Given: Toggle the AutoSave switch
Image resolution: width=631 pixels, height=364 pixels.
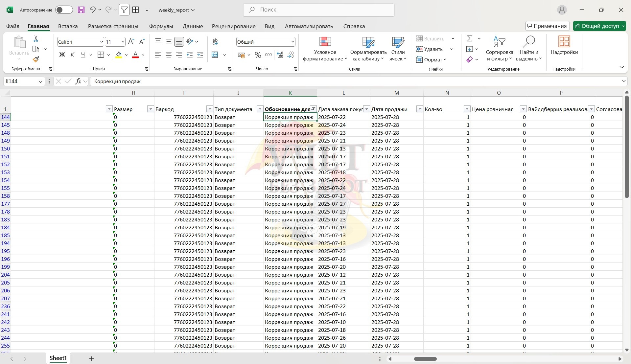Looking at the screenshot, I should pos(64,10).
